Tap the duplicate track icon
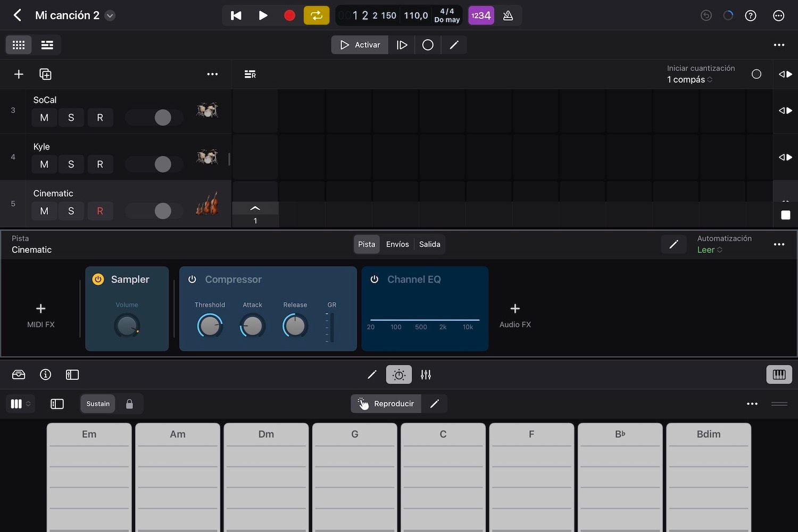This screenshot has height=532, width=798. pos(45,74)
